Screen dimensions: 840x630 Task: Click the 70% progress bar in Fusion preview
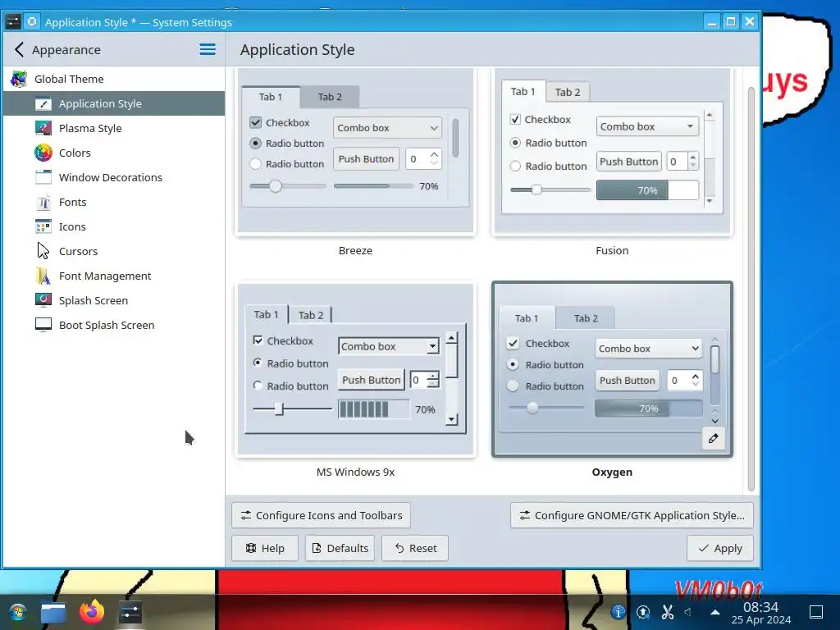647,190
